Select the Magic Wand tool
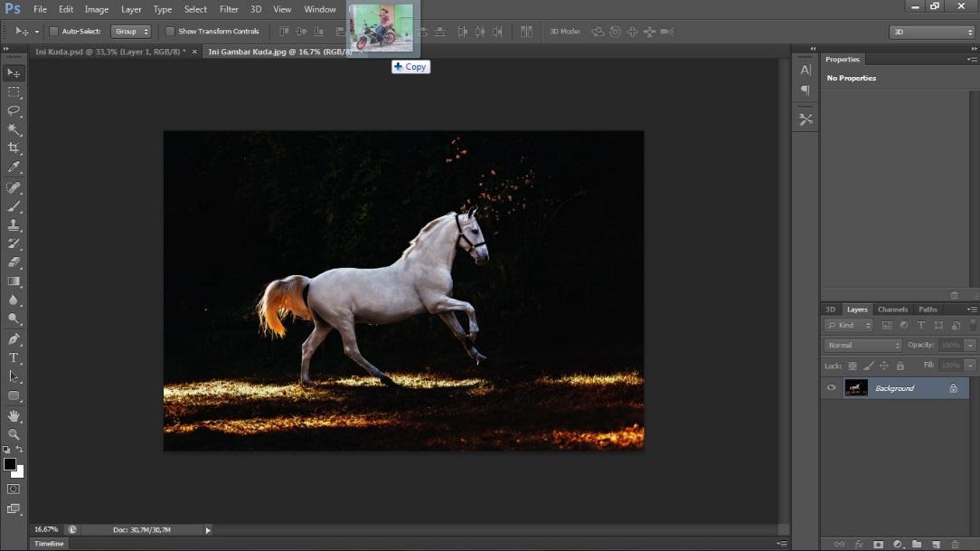Image resolution: width=980 pixels, height=551 pixels. 14,129
